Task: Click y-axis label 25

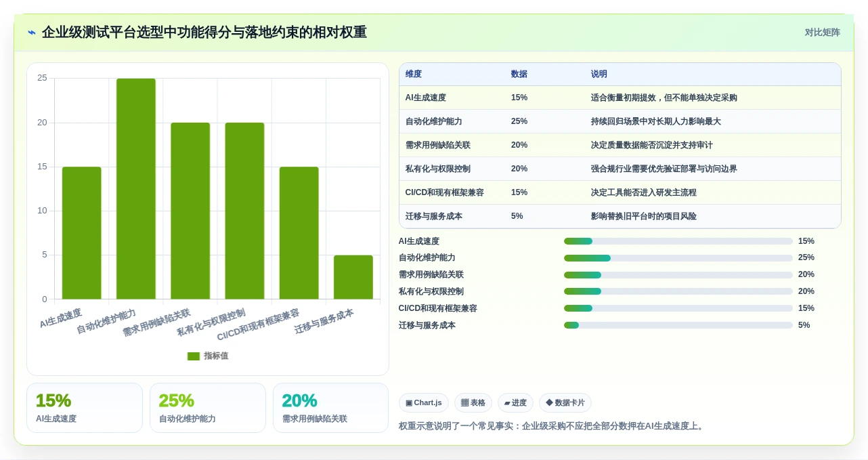Action: pyautogui.click(x=42, y=78)
